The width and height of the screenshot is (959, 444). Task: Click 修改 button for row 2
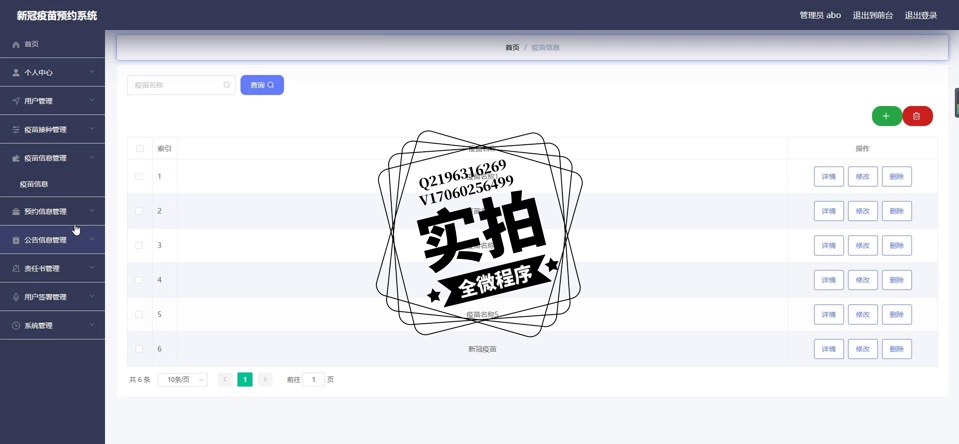coord(862,211)
